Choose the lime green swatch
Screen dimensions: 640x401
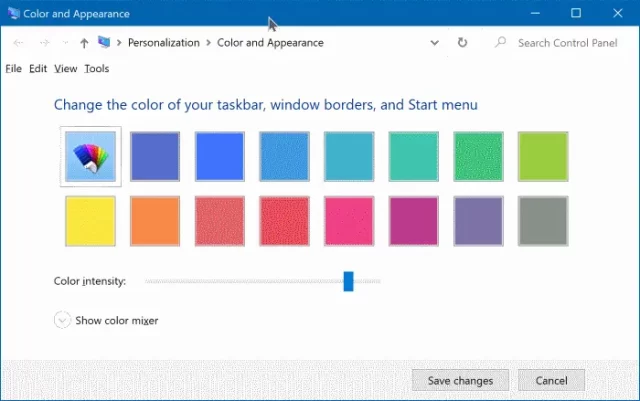[543, 156]
